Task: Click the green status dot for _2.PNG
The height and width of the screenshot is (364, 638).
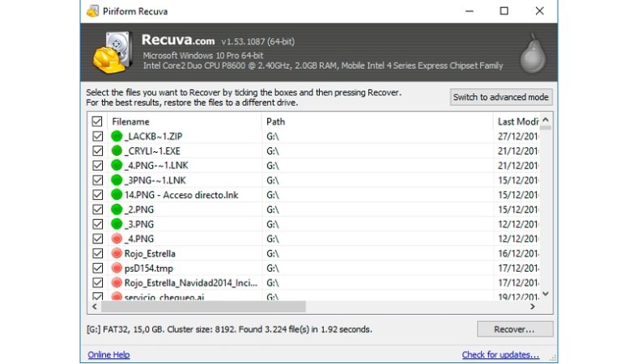Action: (117, 210)
